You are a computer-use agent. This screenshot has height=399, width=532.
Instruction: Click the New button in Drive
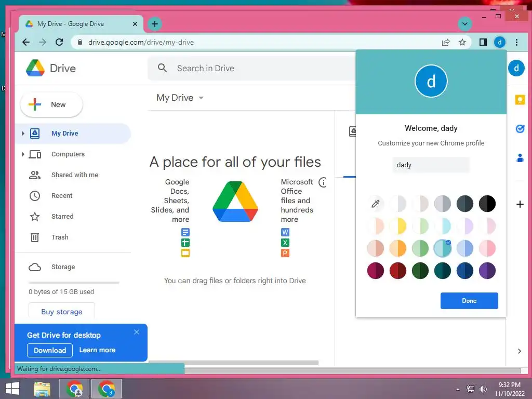pyautogui.click(x=51, y=104)
